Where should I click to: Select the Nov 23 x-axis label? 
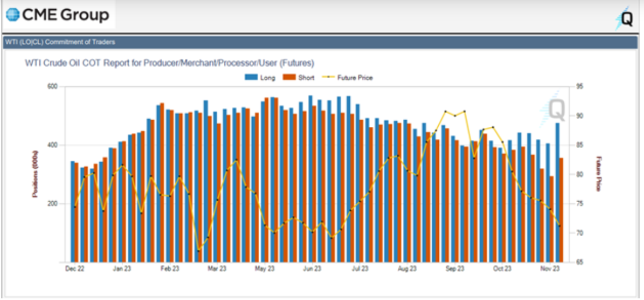pyautogui.click(x=550, y=269)
